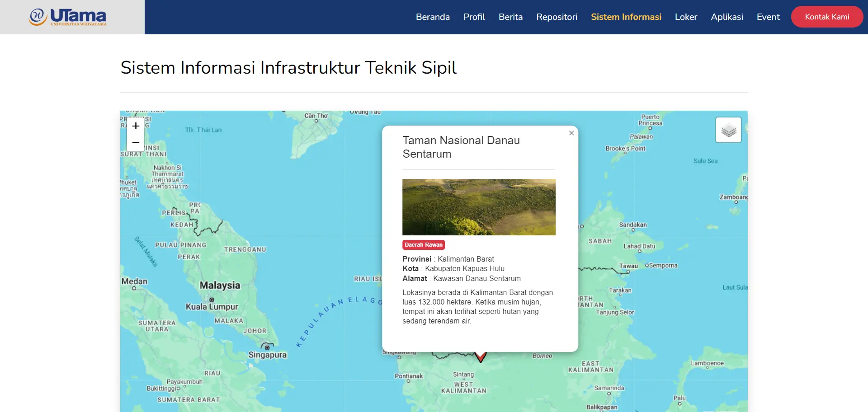This screenshot has height=412, width=868.
Task: Open the Aplikasi menu
Action: pos(726,17)
